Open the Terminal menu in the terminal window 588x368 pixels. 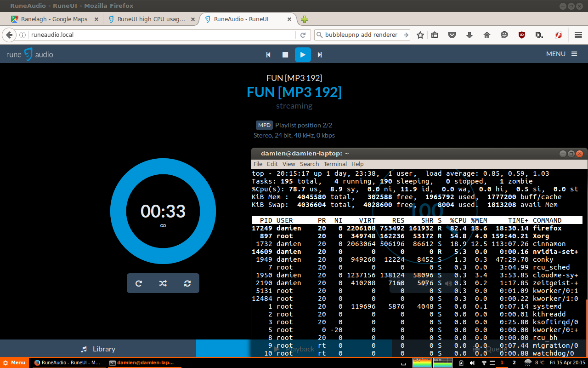pos(335,164)
